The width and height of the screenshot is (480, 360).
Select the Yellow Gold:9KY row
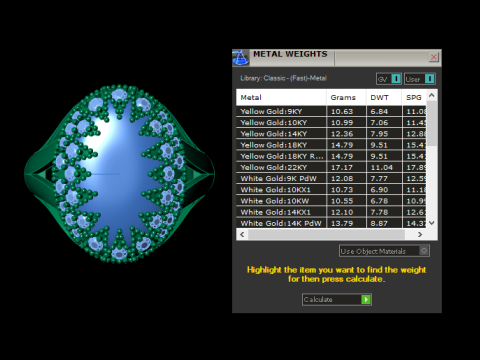(x=331, y=111)
